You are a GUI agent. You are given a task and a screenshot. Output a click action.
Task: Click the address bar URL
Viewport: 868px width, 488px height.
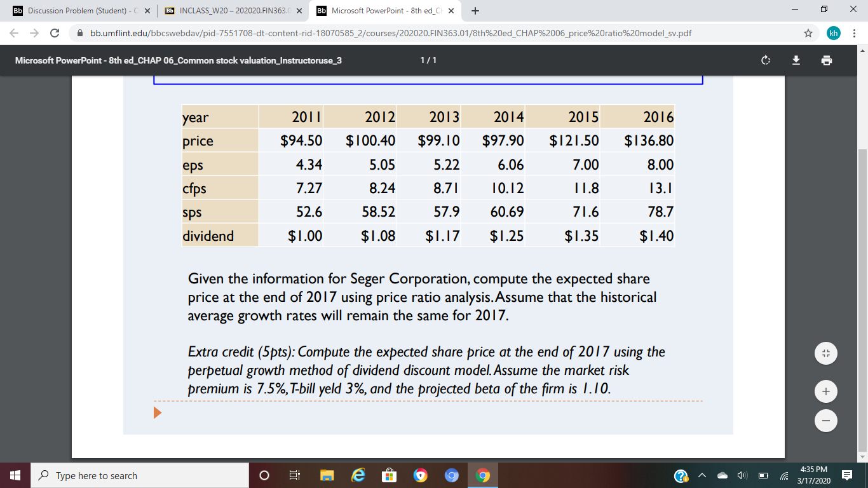(x=391, y=33)
